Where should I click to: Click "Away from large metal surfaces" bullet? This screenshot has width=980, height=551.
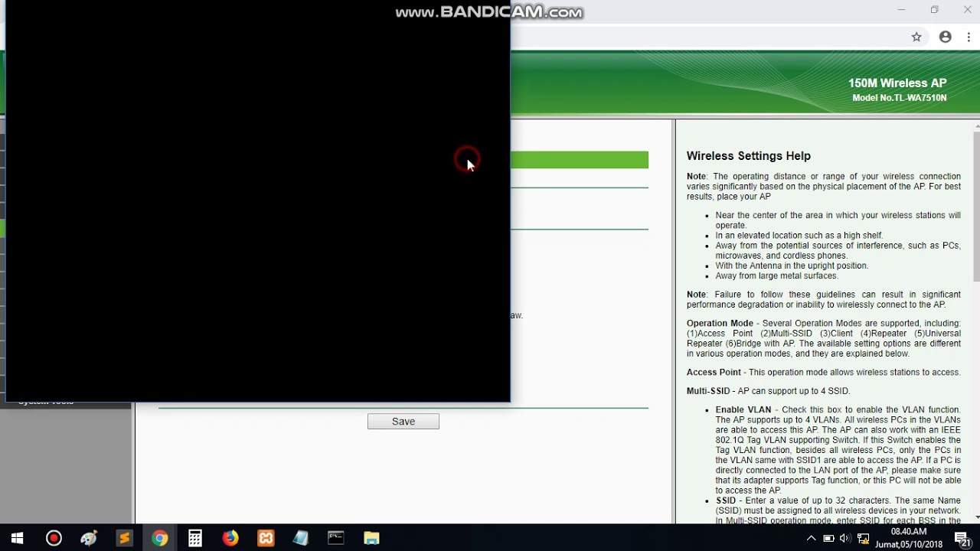[777, 275]
